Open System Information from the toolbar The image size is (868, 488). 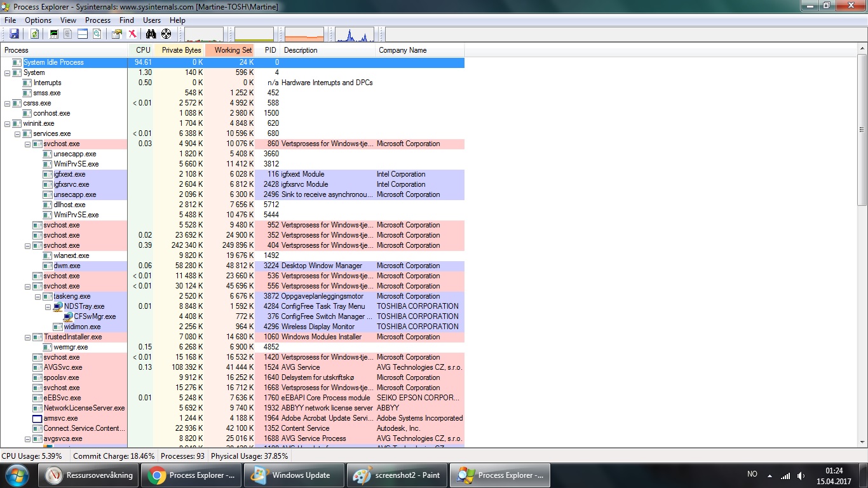(x=53, y=34)
